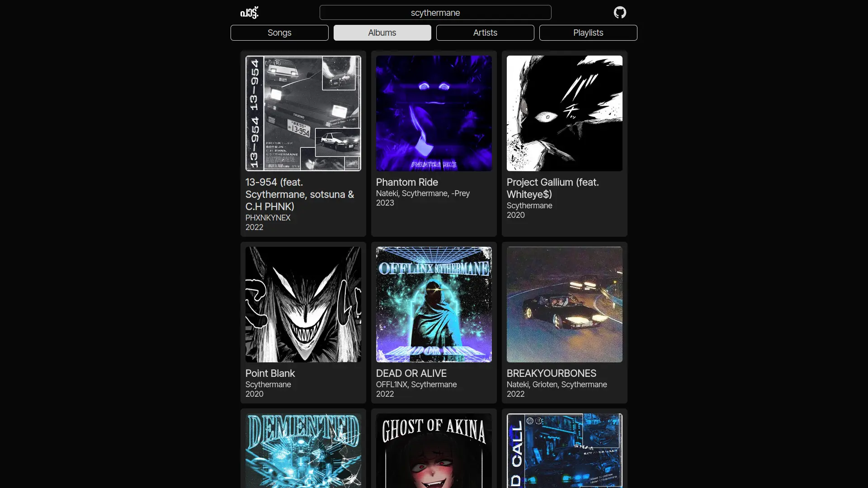
Task: Go to the Playlists tab
Action: [x=588, y=33]
